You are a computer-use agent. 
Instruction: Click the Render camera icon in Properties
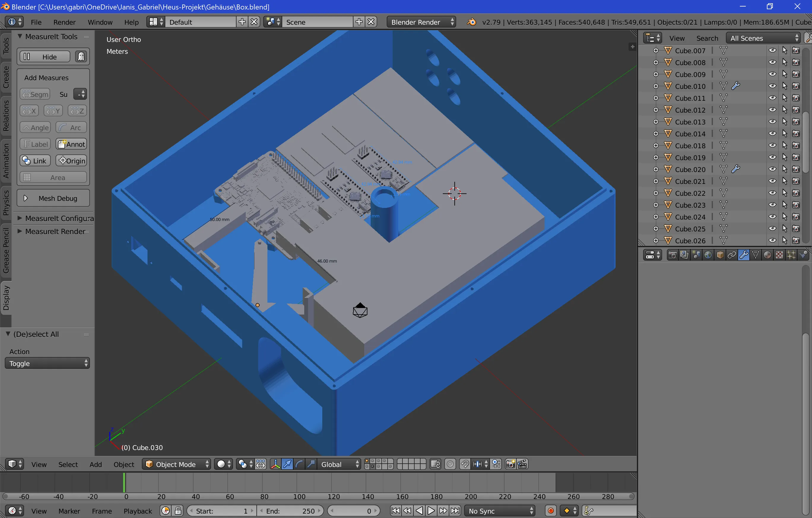(673, 255)
